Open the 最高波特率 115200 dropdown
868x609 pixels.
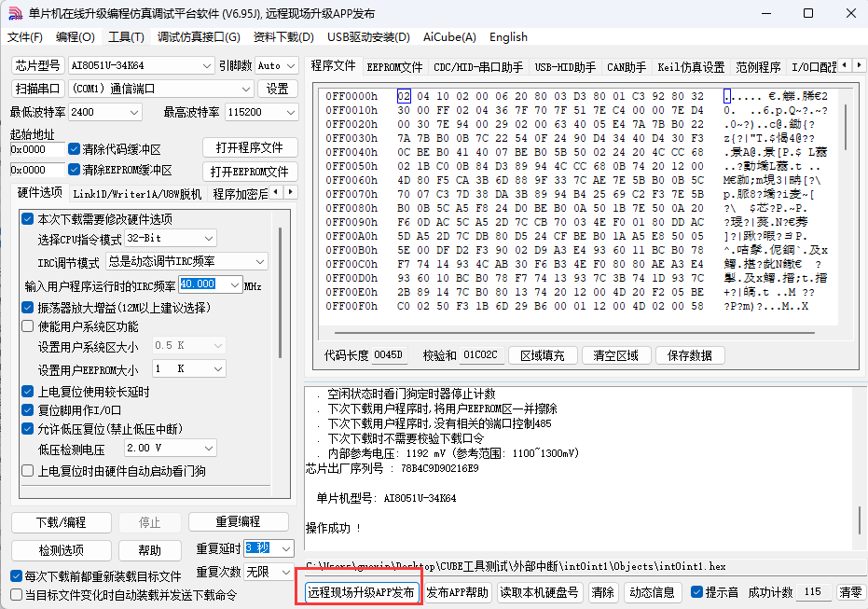262,113
